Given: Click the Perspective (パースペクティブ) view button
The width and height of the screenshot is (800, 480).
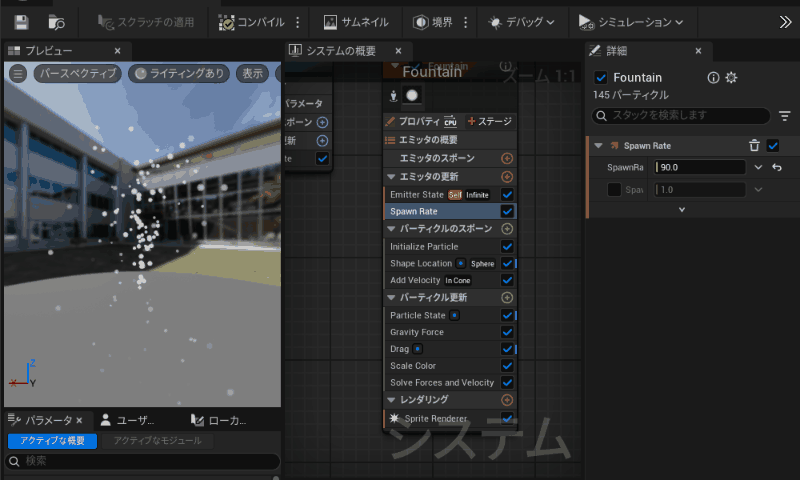Looking at the screenshot, I should point(78,73).
